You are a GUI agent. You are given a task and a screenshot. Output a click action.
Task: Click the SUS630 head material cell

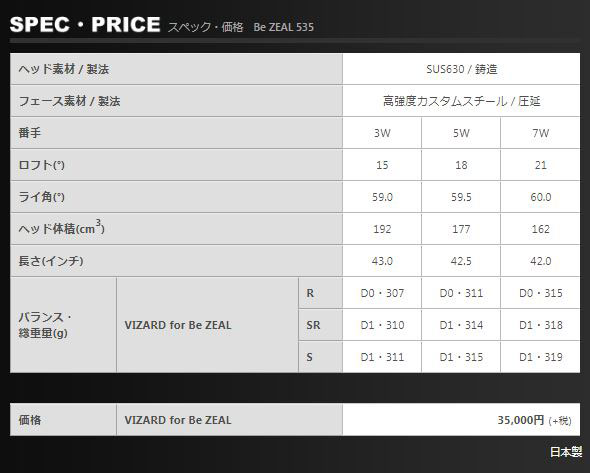pos(461,69)
